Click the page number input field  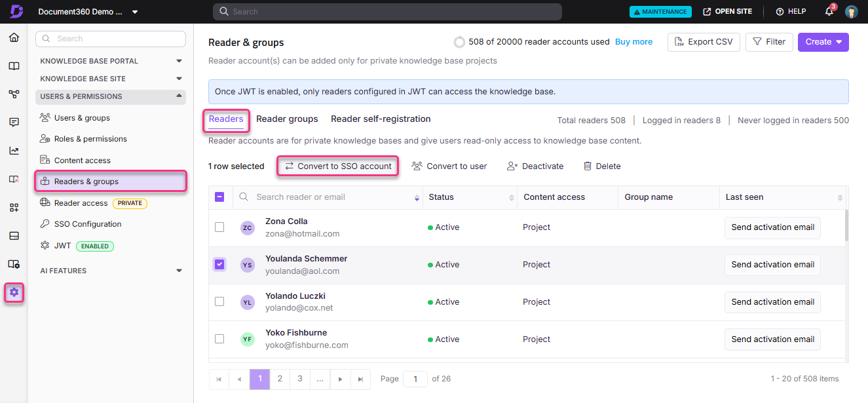coord(415,379)
